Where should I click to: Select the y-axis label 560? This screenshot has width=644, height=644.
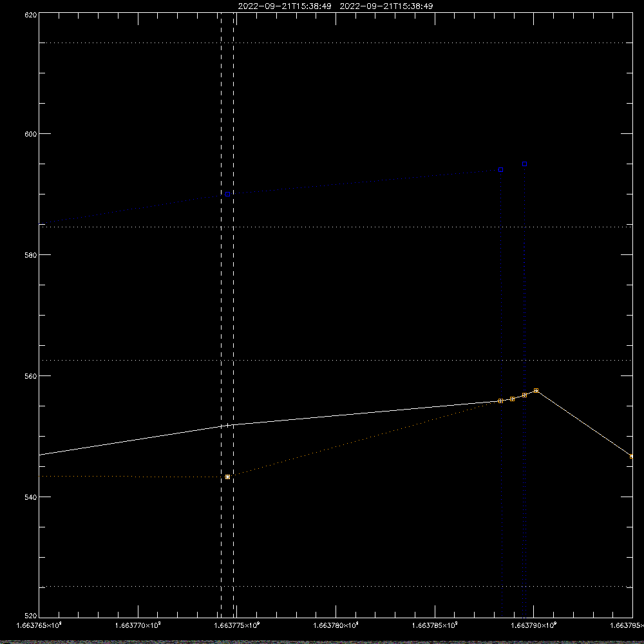31,376
